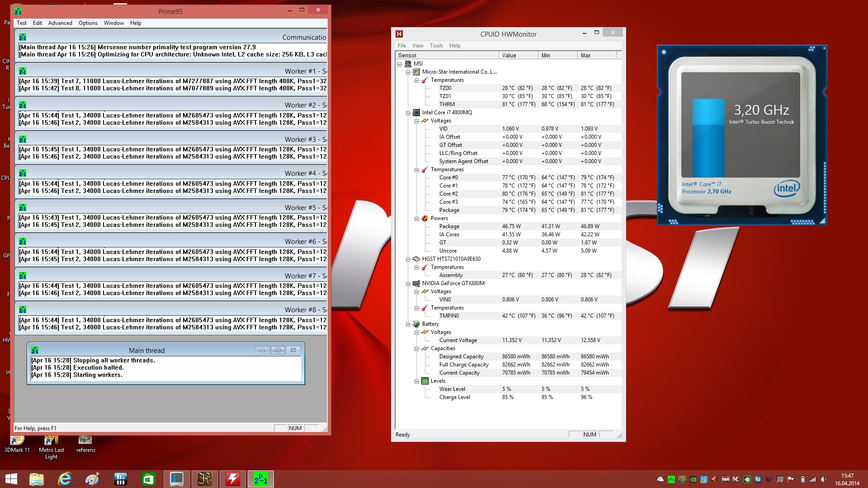Open Internet Explorer from the taskbar
The height and width of the screenshot is (488, 868).
tap(65, 479)
